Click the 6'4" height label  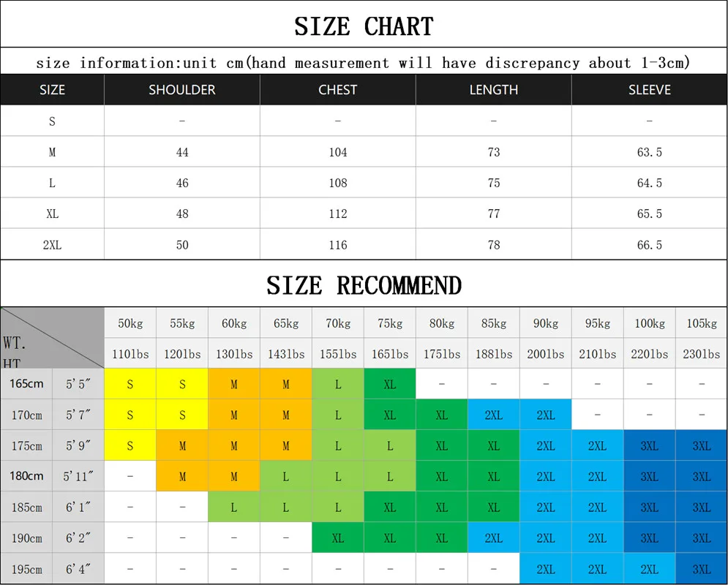[78, 569]
